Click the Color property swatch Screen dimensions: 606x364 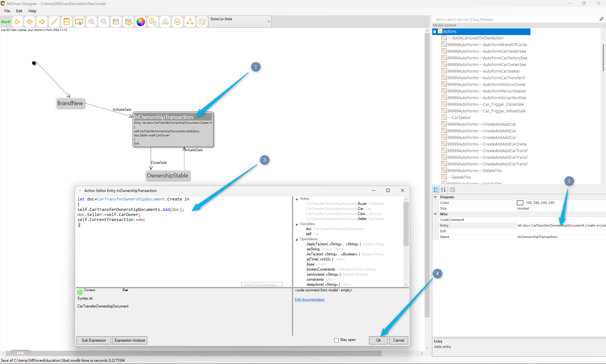[x=520, y=203]
